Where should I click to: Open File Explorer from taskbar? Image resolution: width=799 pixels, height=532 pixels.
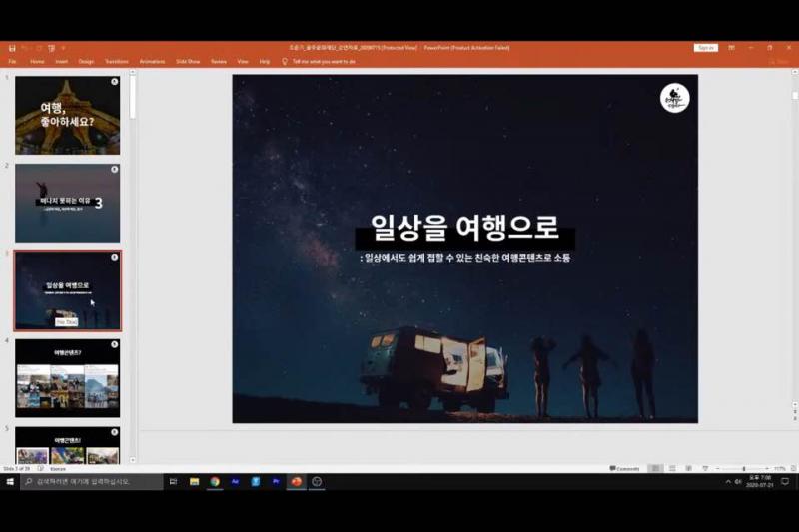point(194,482)
